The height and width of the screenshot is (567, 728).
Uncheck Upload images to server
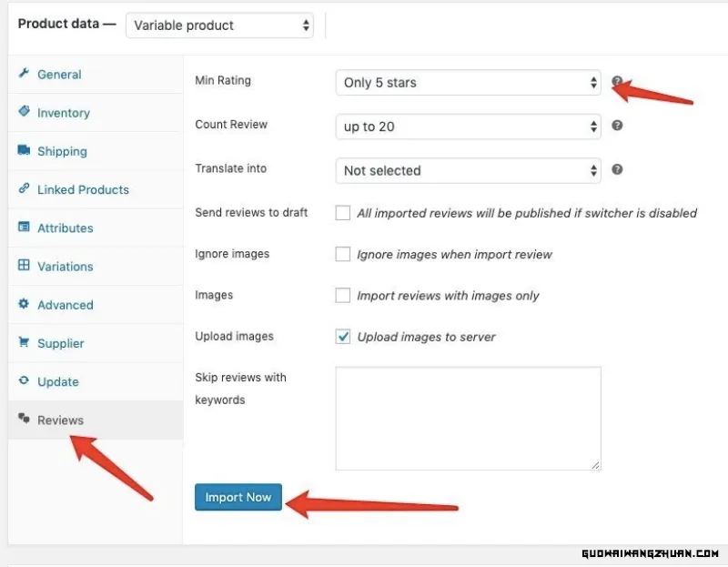coord(343,336)
